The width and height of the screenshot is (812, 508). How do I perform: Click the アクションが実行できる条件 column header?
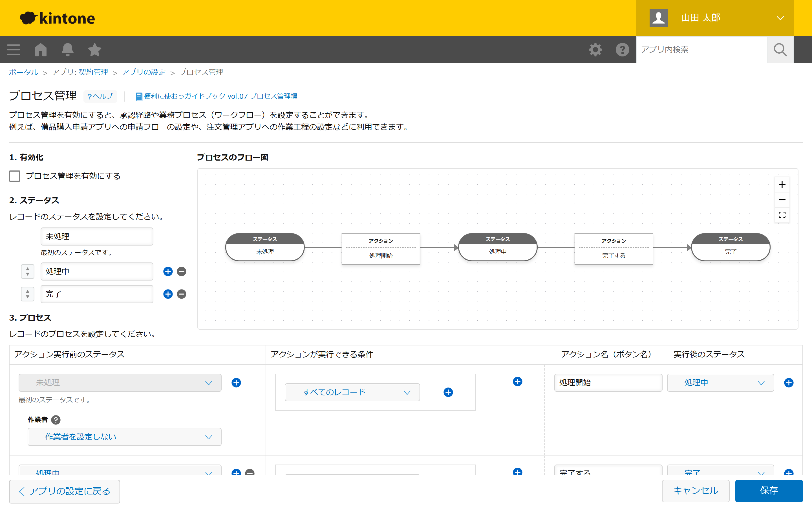pos(322,354)
